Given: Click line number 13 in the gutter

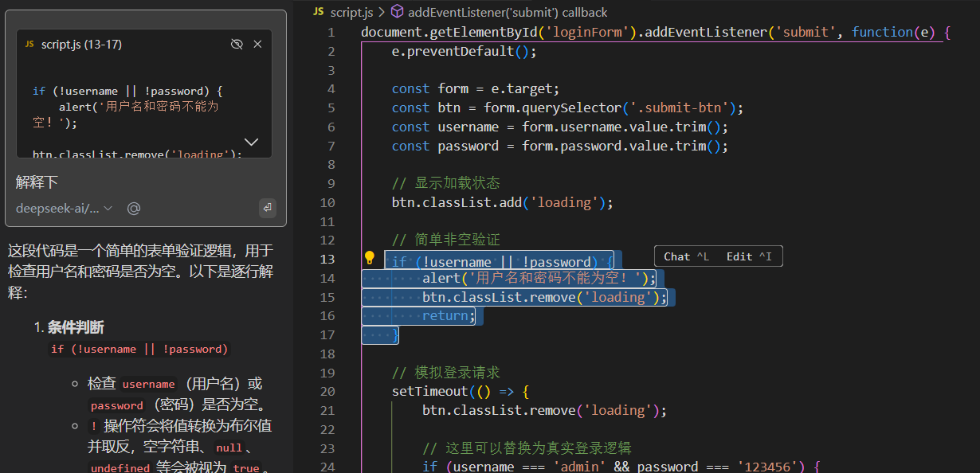Looking at the screenshot, I should pos(327,259).
